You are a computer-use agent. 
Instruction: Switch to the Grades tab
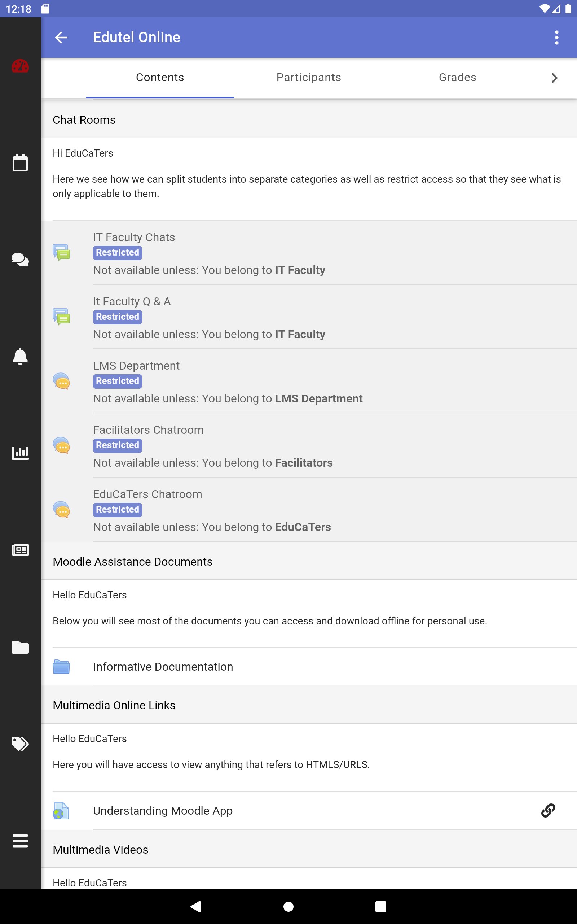[x=457, y=78]
